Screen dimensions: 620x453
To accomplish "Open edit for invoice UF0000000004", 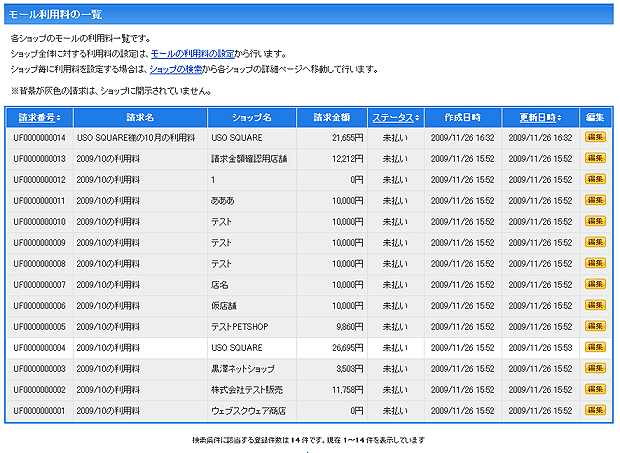I will coord(594,348).
